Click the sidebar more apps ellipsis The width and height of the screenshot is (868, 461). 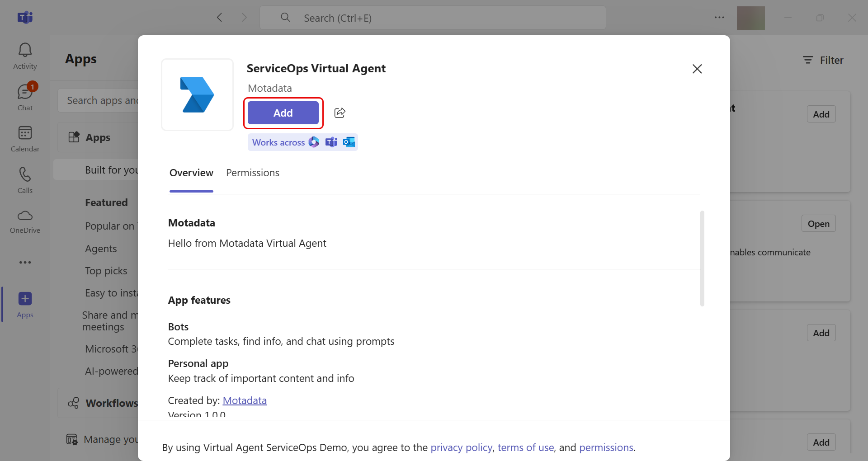(25, 263)
